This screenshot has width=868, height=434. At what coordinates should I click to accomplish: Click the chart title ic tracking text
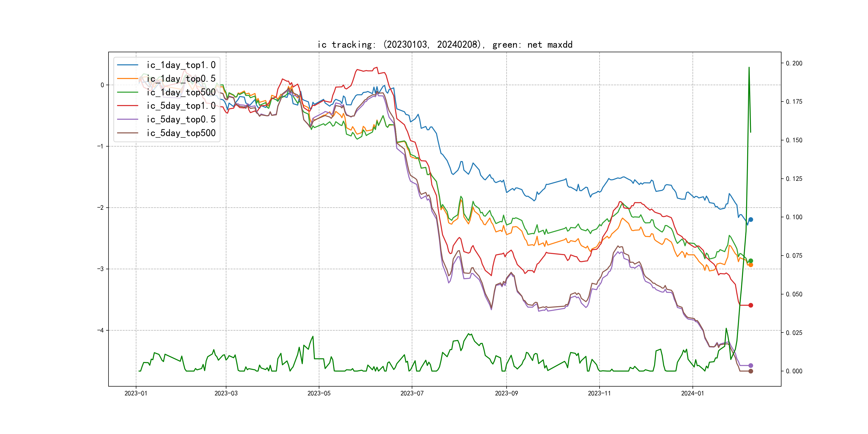445,44
